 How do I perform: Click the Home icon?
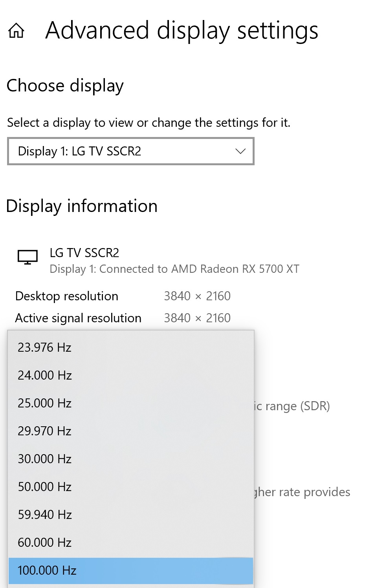tap(17, 31)
